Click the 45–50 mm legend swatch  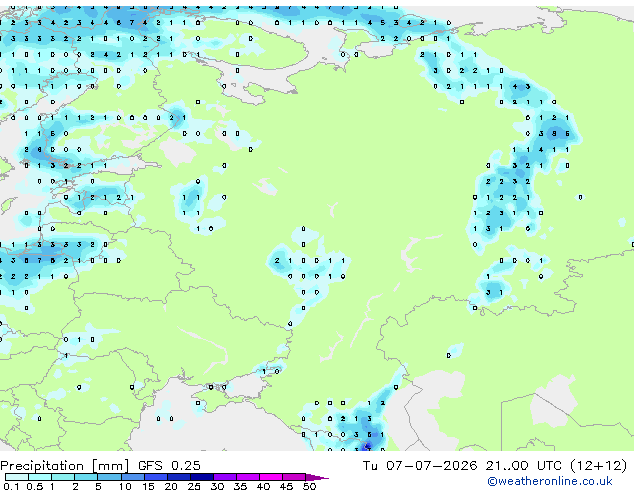tap(294, 477)
